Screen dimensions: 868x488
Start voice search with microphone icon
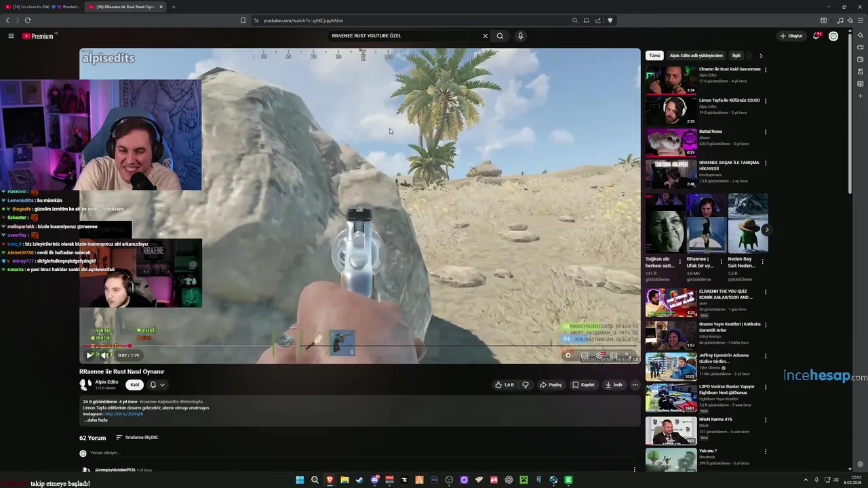[x=520, y=36]
